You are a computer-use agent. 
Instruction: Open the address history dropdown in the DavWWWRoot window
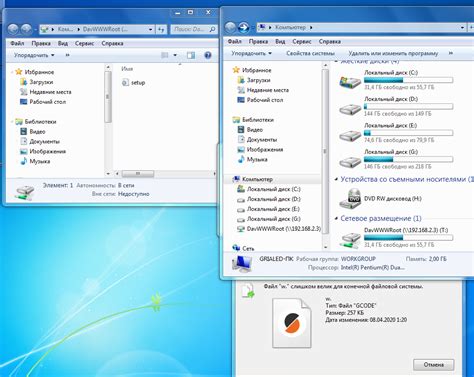tap(151, 29)
